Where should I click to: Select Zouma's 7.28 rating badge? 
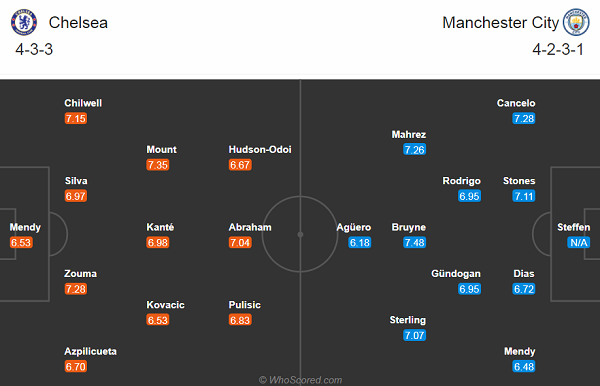[76, 289]
